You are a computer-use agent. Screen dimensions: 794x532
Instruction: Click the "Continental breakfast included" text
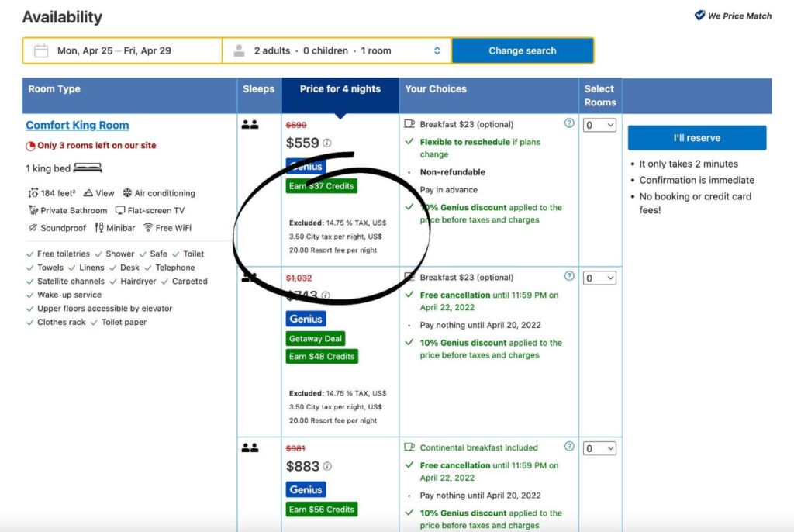(x=479, y=447)
